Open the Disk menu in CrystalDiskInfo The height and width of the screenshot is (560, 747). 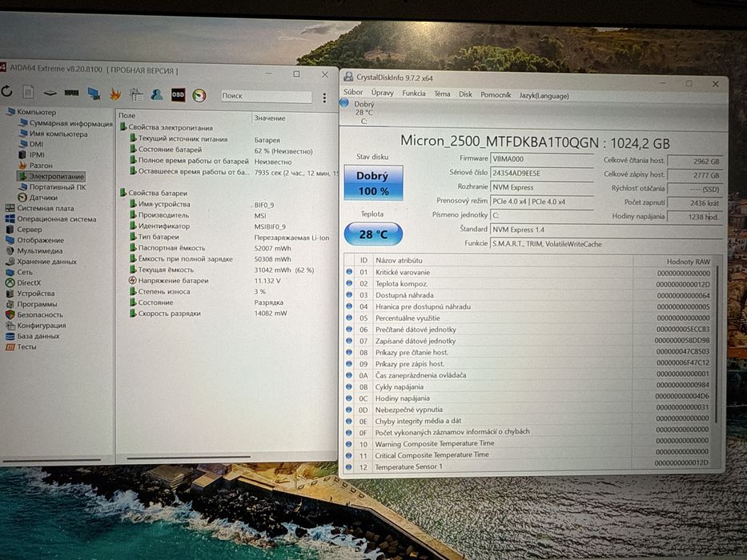pyautogui.click(x=465, y=94)
